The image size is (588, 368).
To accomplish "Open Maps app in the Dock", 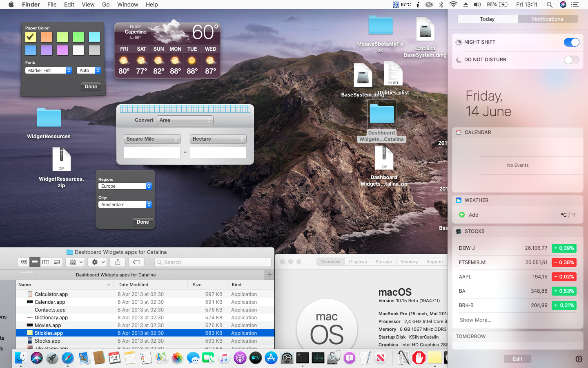I will [x=161, y=358].
